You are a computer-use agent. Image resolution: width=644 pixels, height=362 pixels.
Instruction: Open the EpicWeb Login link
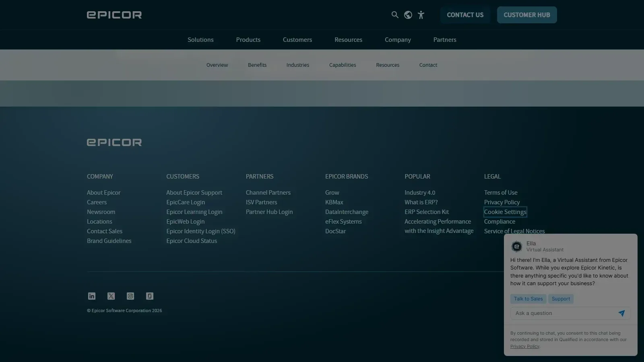point(185,222)
